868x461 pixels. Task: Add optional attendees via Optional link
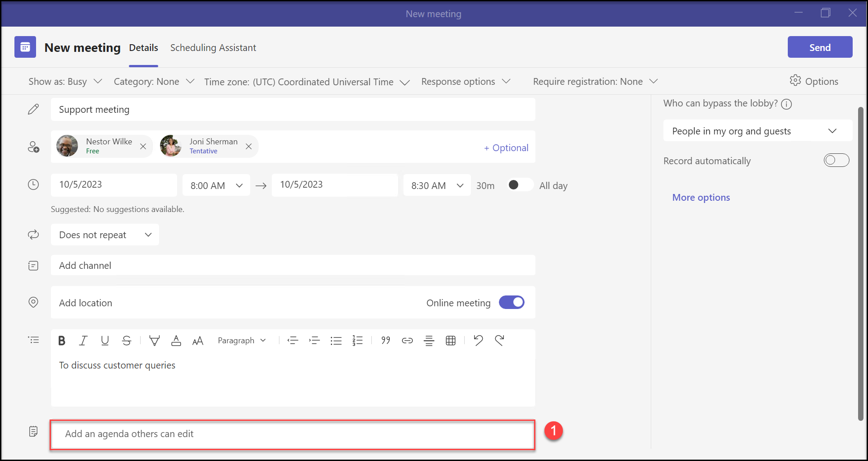[506, 148]
